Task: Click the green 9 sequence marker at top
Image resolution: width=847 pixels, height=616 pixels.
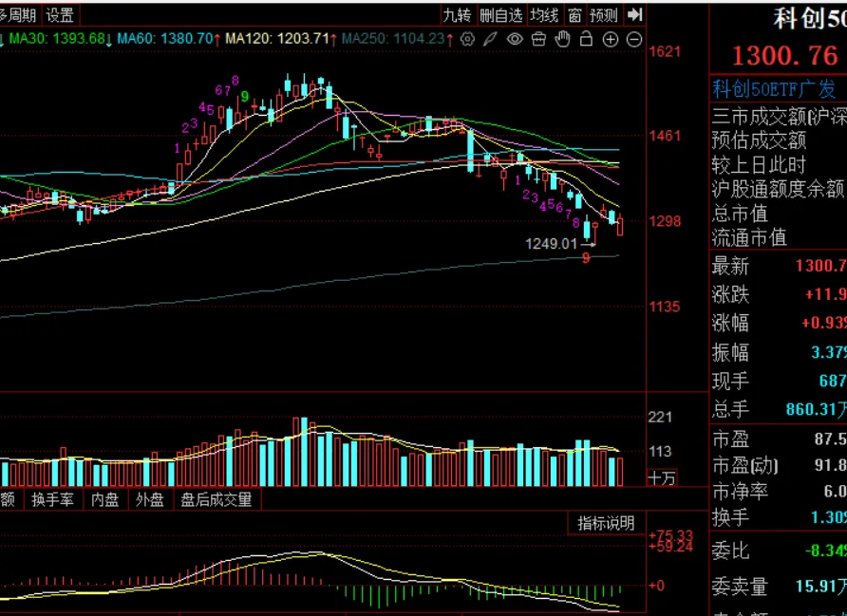Action: point(245,97)
